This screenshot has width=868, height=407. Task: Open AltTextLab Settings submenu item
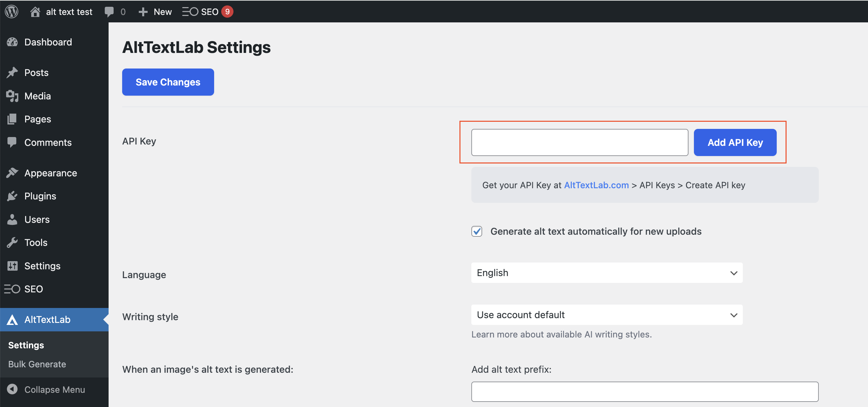click(x=26, y=345)
